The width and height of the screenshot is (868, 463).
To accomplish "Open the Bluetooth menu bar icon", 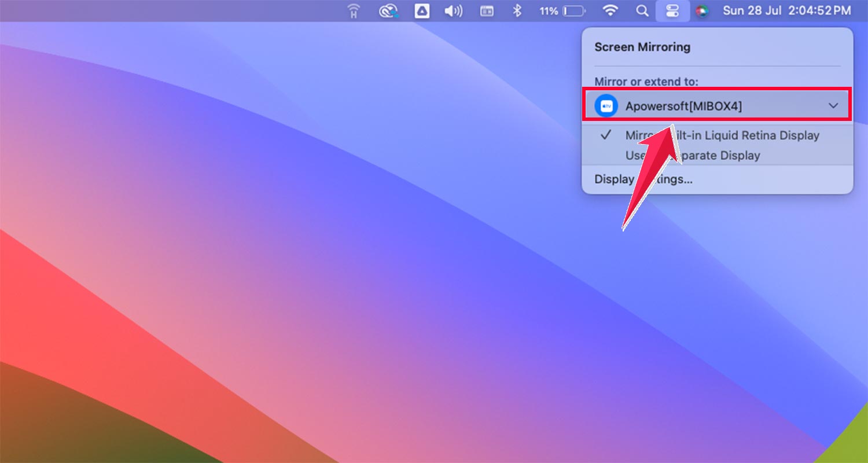I will coord(517,10).
